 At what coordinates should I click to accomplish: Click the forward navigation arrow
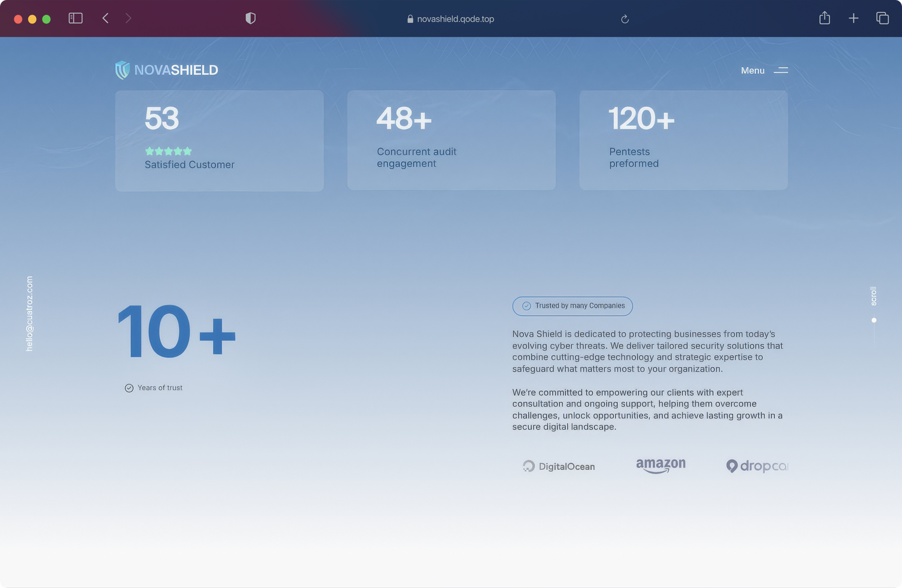point(129,19)
